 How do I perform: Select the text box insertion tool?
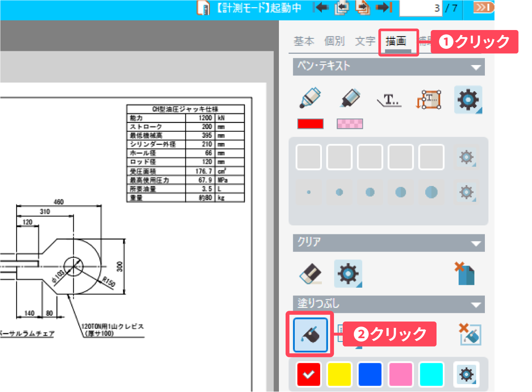coord(429,99)
